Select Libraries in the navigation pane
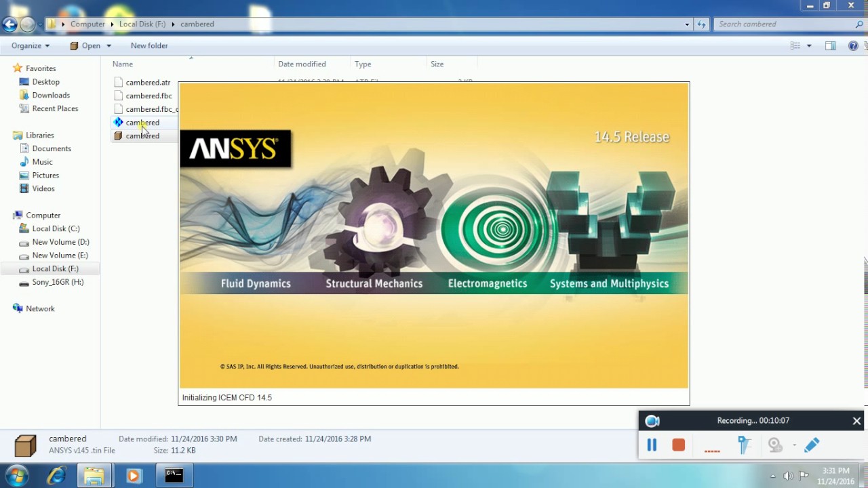The image size is (868, 488). click(39, 136)
